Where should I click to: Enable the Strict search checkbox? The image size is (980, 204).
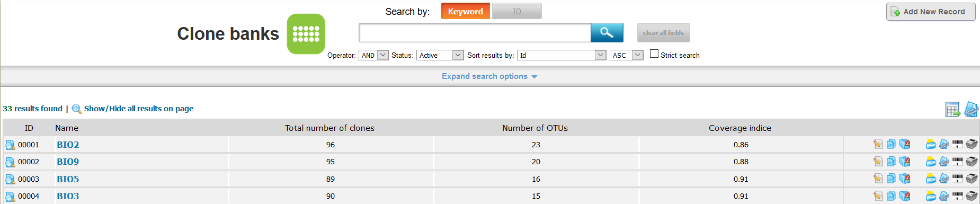pos(654,54)
